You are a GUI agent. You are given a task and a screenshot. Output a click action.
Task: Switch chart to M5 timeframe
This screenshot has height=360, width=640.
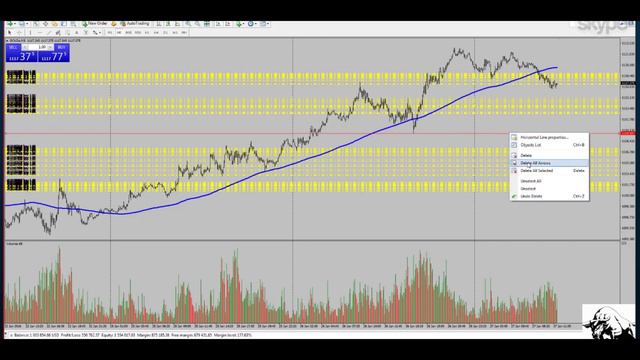click(x=119, y=32)
